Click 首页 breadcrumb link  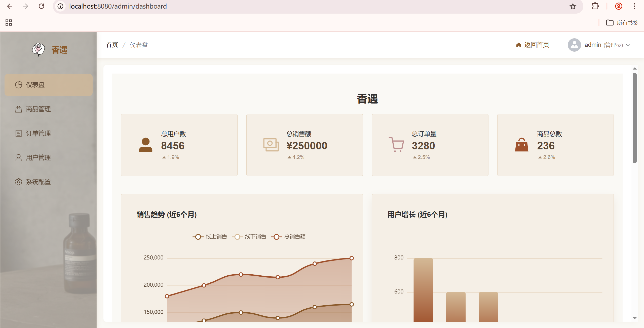click(112, 45)
